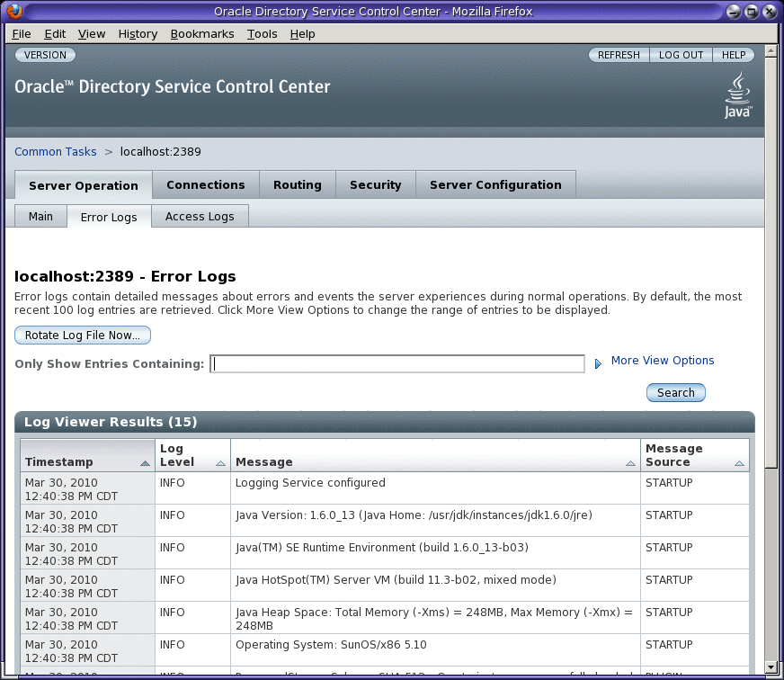The height and width of the screenshot is (680, 784).
Task: Click the Rotate Log File Now button
Action: pos(82,335)
